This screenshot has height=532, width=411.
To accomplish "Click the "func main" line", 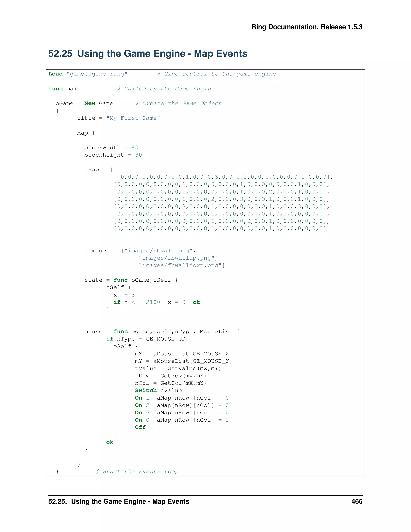I will (65, 89).
